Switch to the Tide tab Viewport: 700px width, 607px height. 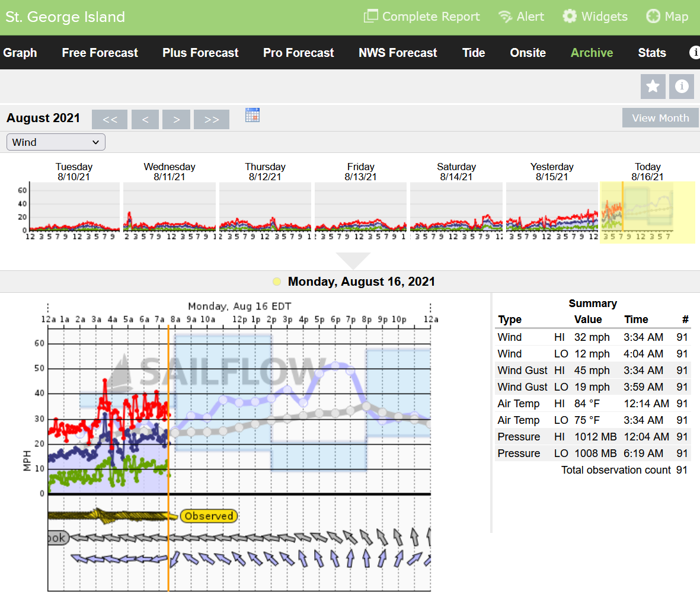coord(474,53)
